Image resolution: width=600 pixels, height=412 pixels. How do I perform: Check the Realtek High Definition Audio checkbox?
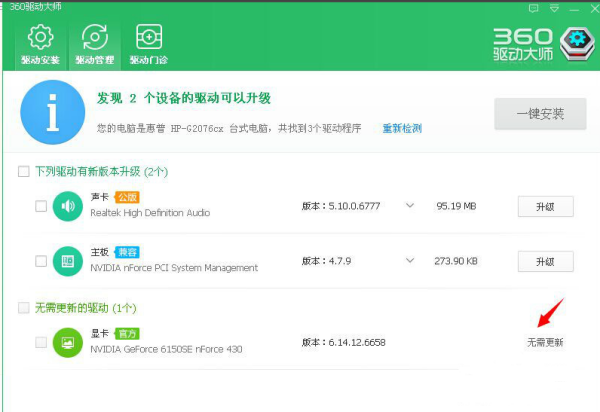coord(41,206)
